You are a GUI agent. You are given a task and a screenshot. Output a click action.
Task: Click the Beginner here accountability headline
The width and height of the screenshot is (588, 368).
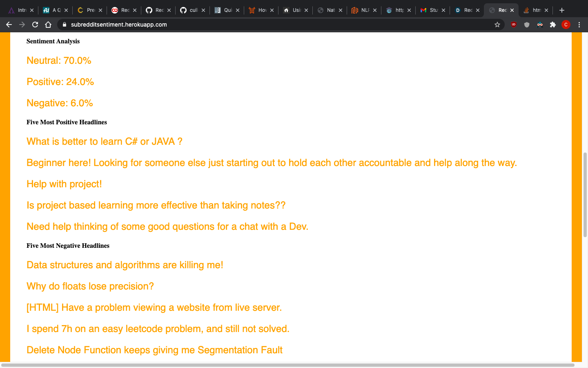pyautogui.click(x=272, y=163)
